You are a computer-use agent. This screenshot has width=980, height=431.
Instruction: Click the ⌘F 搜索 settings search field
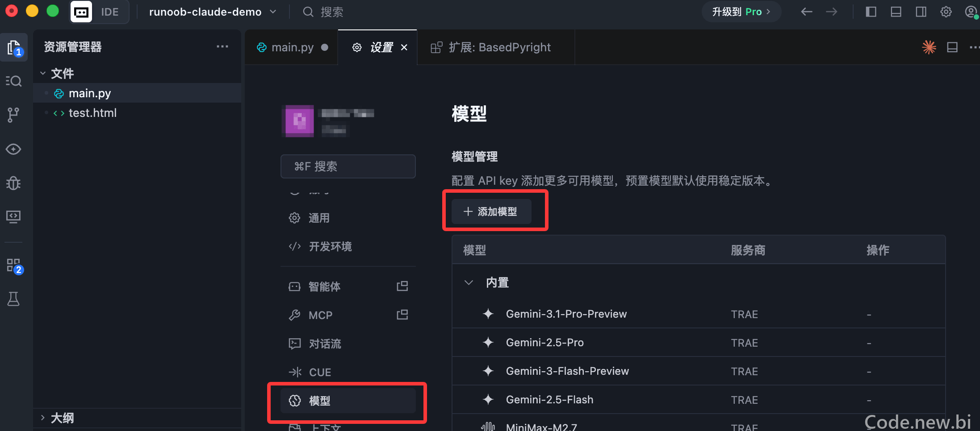[x=348, y=166]
